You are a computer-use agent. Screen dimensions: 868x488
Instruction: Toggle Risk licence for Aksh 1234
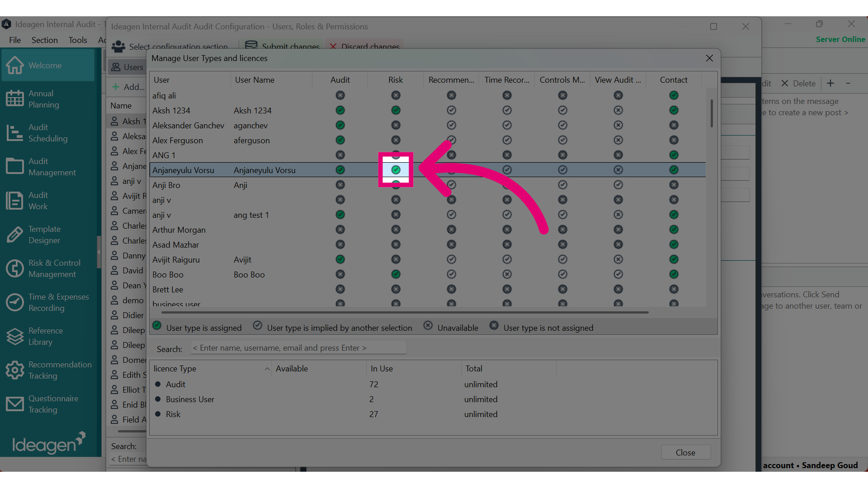click(396, 110)
